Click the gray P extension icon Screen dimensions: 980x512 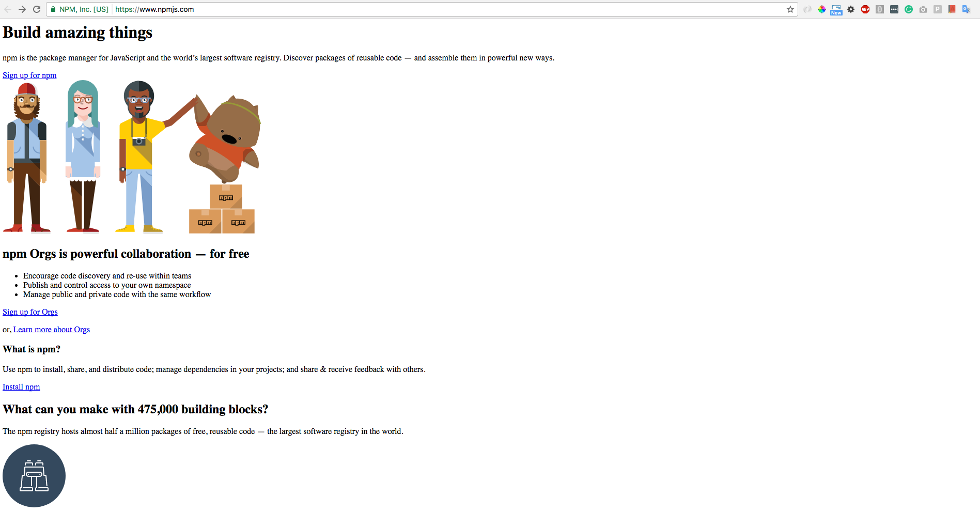coord(938,9)
